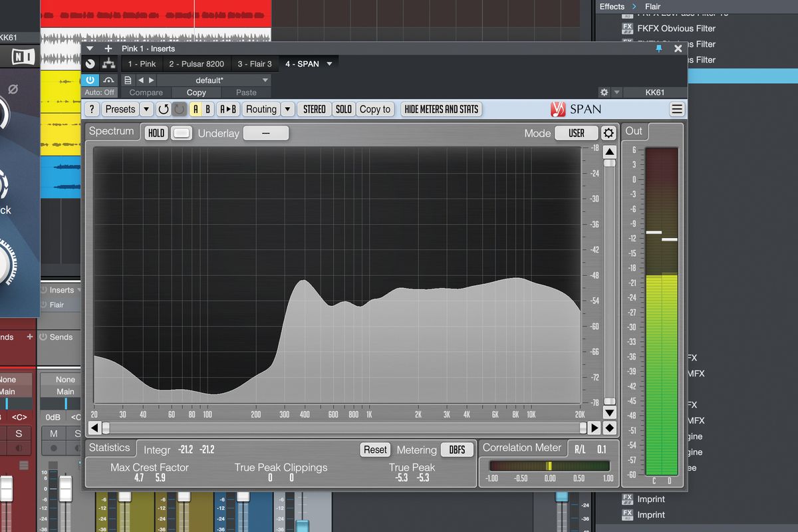Viewport: 798px width, 532px height.
Task: Click the Native Instruments logo icon
Action: point(22,57)
